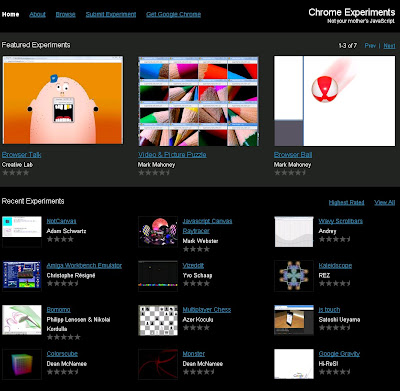Open the Submit Experiment page

pyautogui.click(x=111, y=14)
